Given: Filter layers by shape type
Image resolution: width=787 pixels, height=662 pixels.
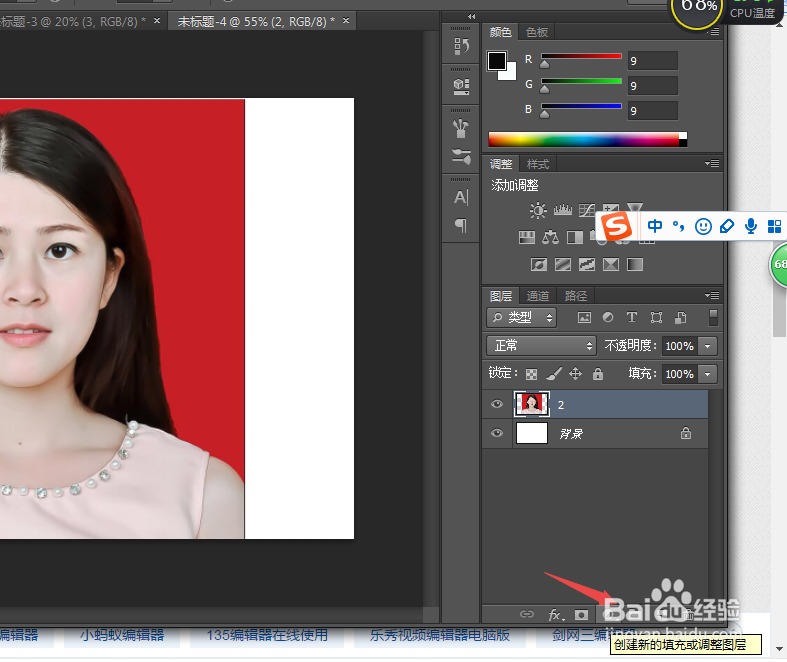Looking at the screenshot, I should (x=656, y=317).
